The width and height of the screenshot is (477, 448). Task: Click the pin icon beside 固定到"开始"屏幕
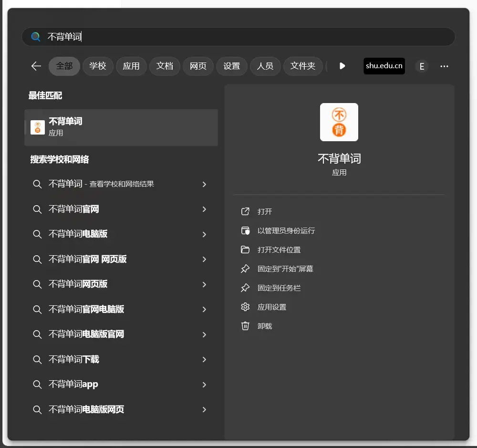[245, 269]
